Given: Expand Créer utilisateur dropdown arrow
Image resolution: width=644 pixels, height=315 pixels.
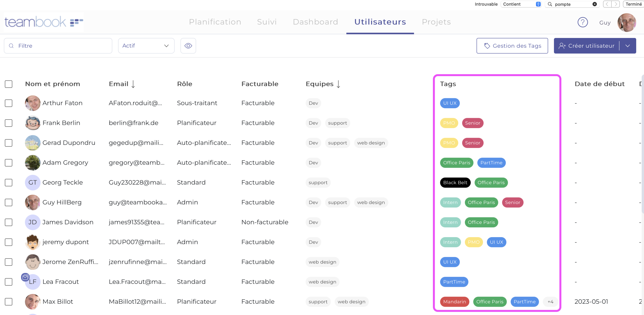Looking at the screenshot, I should click(x=628, y=46).
